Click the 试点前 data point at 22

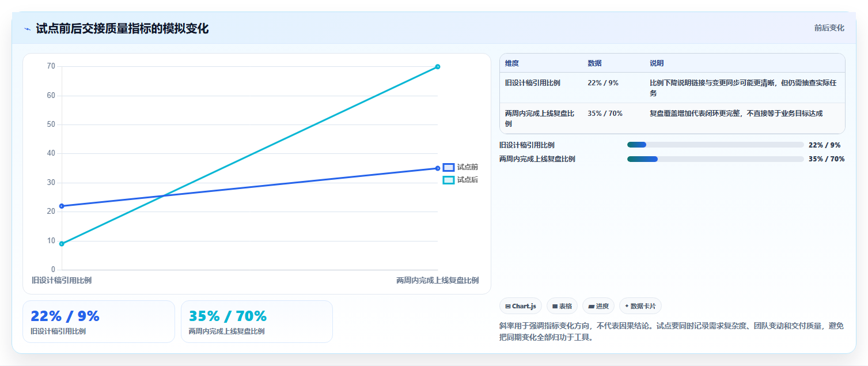coord(62,206)
